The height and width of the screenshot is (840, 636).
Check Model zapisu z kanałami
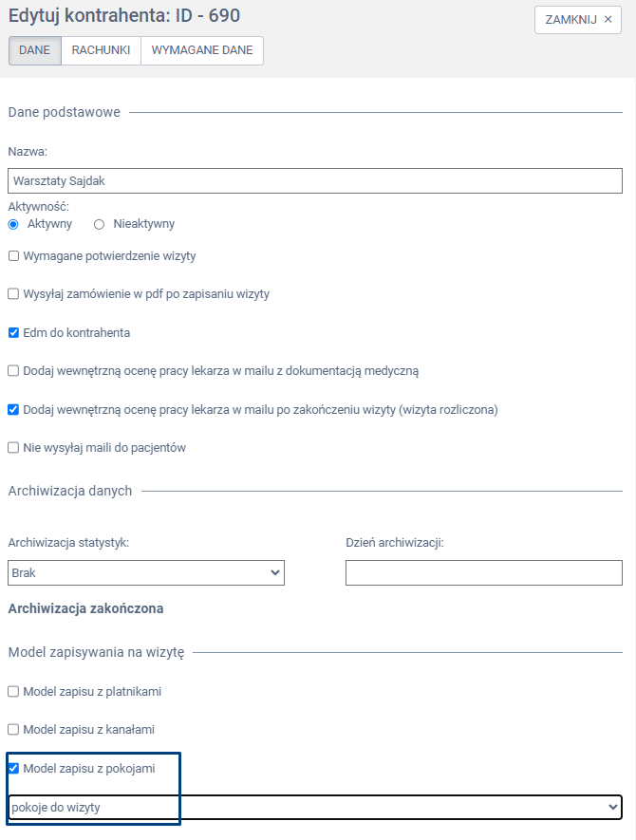[13, 730]
